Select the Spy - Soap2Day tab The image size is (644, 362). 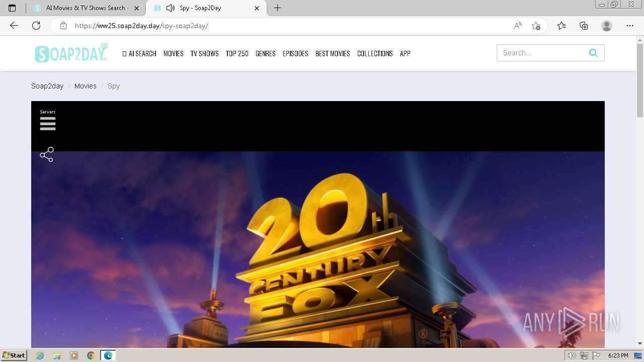click(x=206, y=8)
